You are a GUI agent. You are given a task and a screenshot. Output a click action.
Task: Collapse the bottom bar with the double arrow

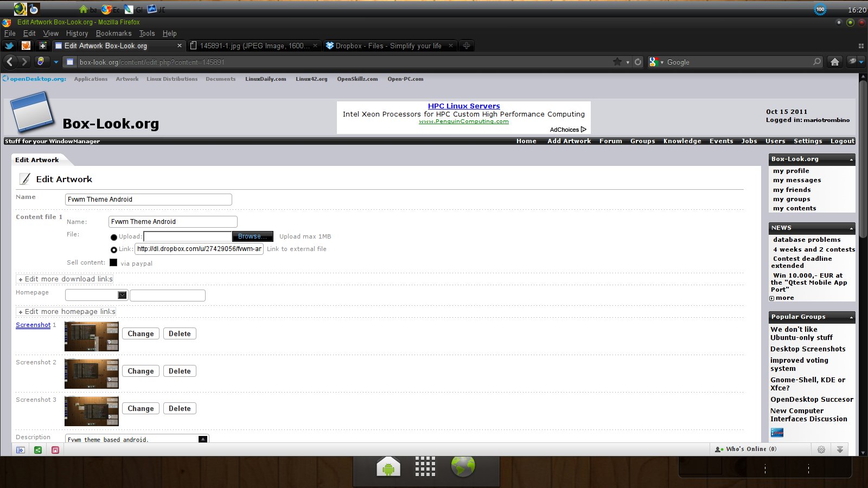point(840,450)
